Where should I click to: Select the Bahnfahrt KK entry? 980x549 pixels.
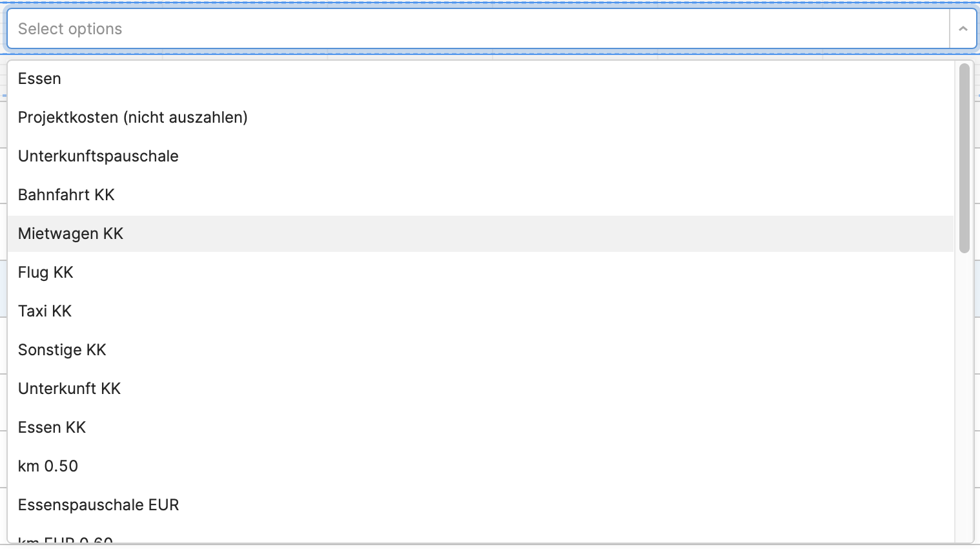click(x=480, y=195)
